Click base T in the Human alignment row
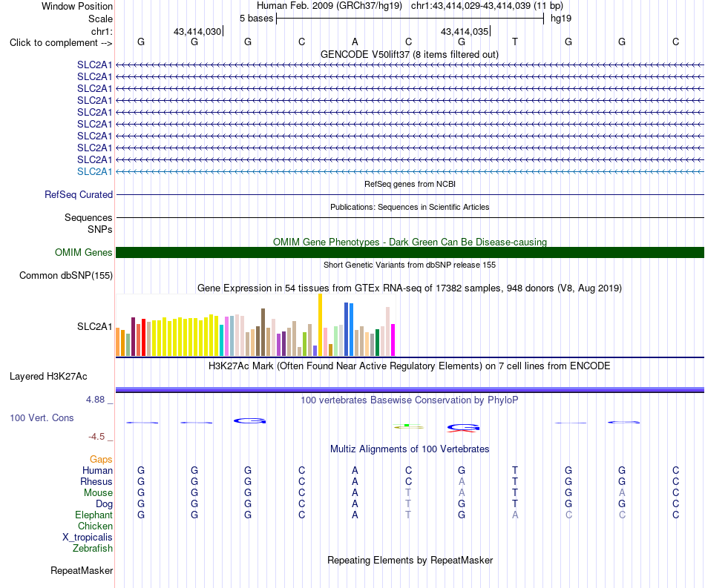705x588 pixels. 515,470
